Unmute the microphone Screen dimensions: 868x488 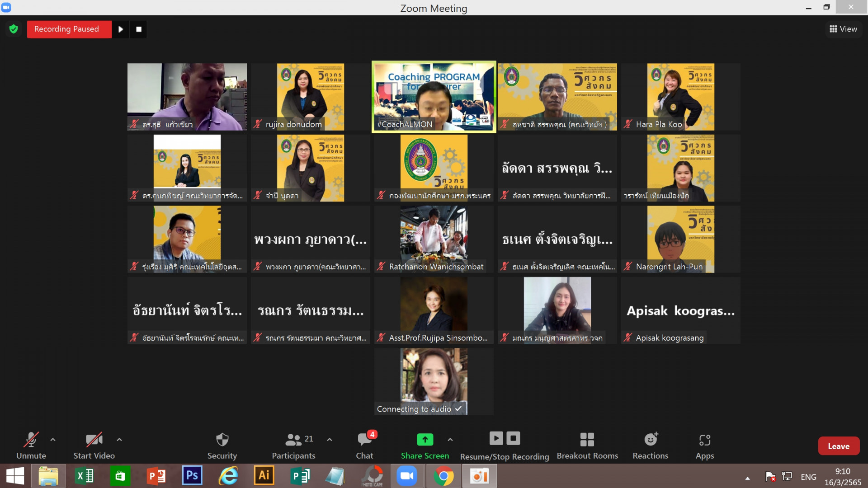point(31,440)
